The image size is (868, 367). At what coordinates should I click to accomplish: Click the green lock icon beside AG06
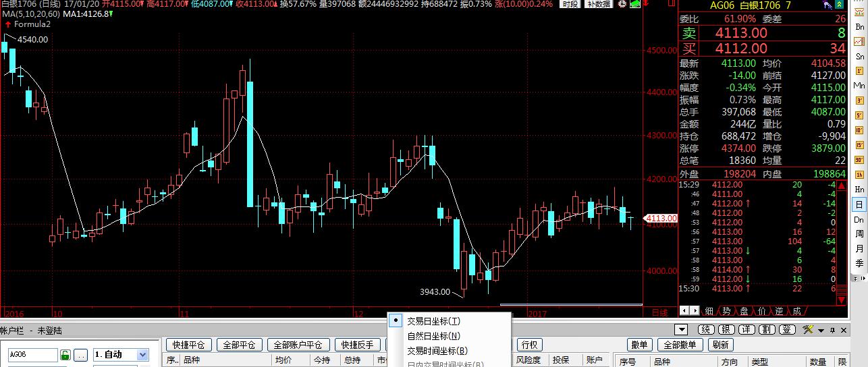65,355
